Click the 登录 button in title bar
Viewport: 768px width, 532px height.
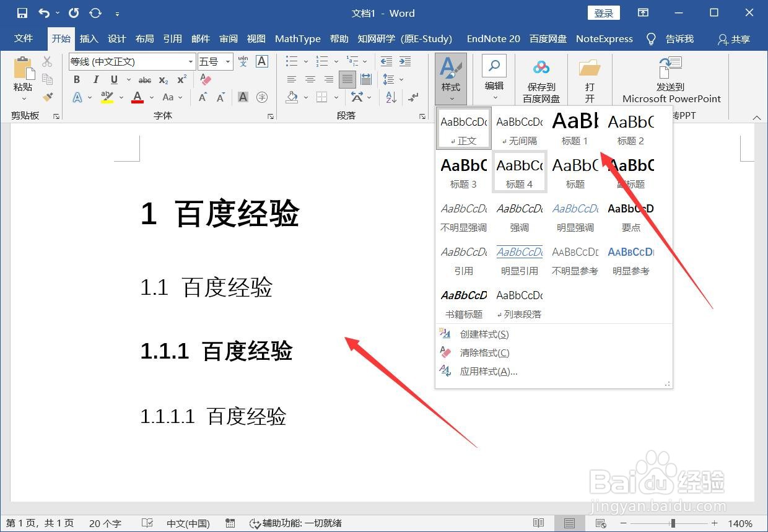[x=603, y=12]
